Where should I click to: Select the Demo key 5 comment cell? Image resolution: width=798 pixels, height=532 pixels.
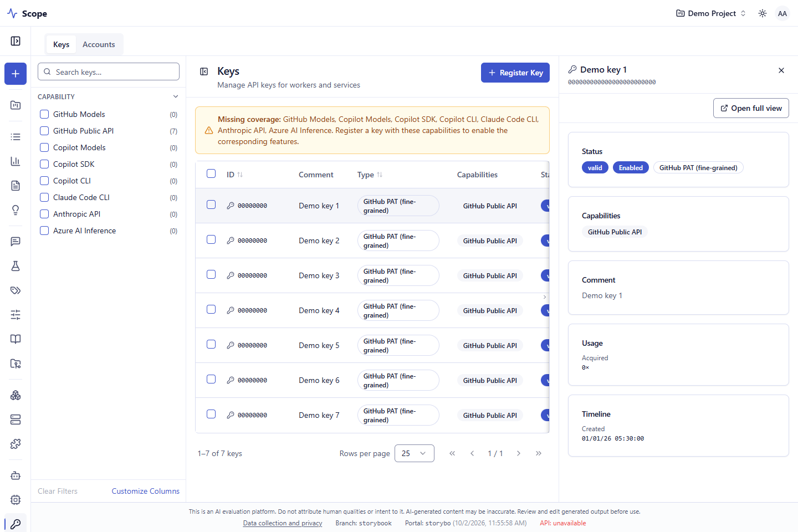[319, 345]
